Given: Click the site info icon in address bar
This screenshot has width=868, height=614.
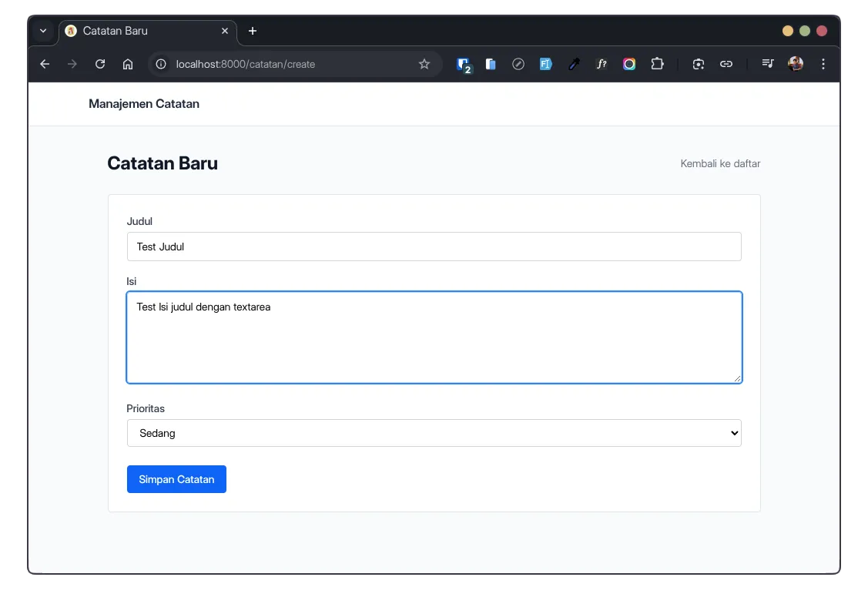Looking at the screenshot, I should 160,64.
